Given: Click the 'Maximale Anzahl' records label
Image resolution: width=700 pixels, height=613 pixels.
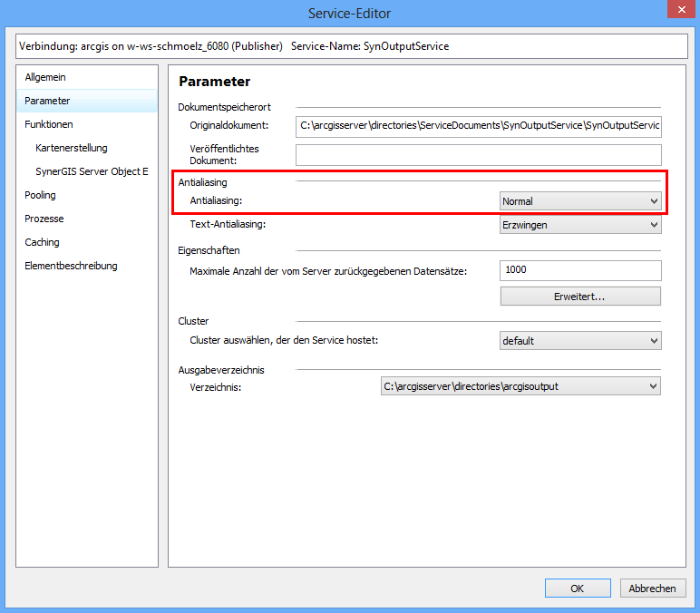Looking at the screenshot, I should 328,271.
